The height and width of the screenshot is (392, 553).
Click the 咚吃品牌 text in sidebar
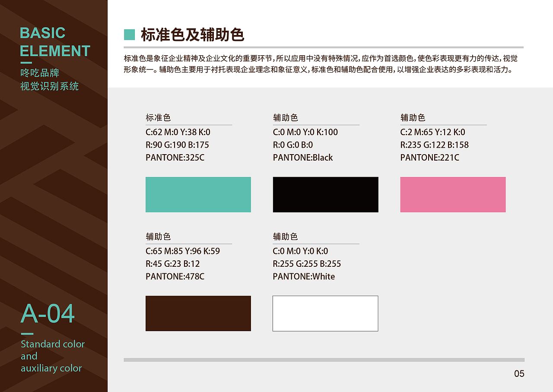click(40, 73)
